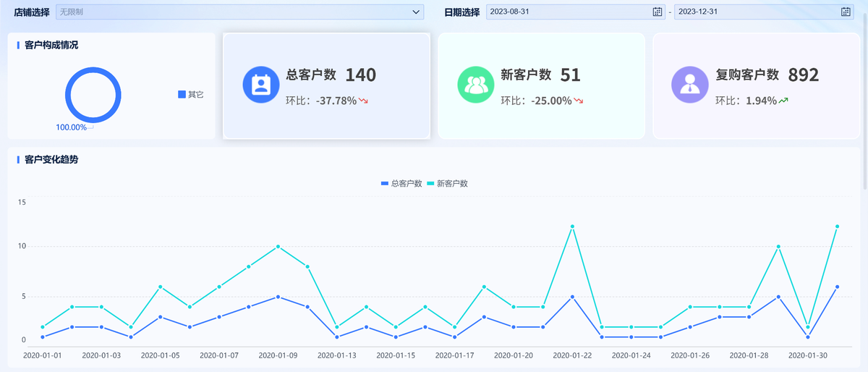
Task: Select the 总客户数 card value 140
Action: [360, 75]
